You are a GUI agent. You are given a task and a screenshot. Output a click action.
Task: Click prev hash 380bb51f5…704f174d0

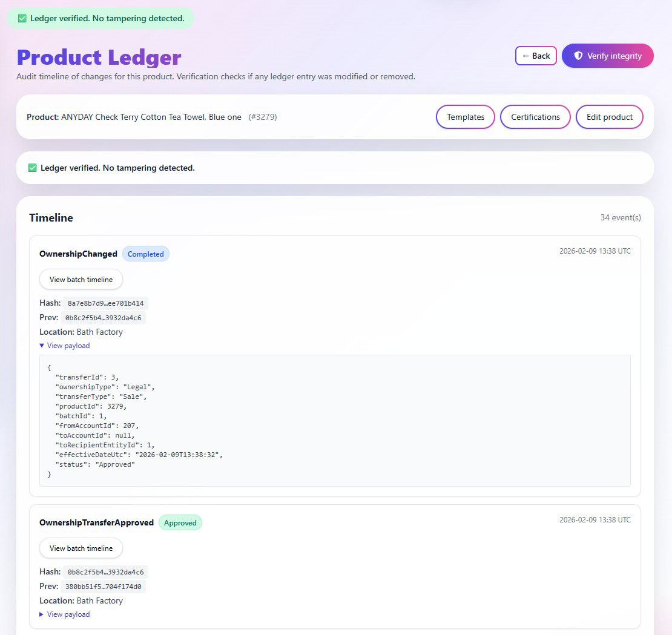[104, 587]
